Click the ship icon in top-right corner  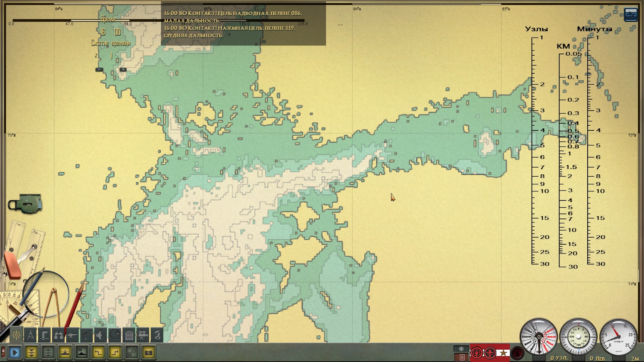pos(631,15)
